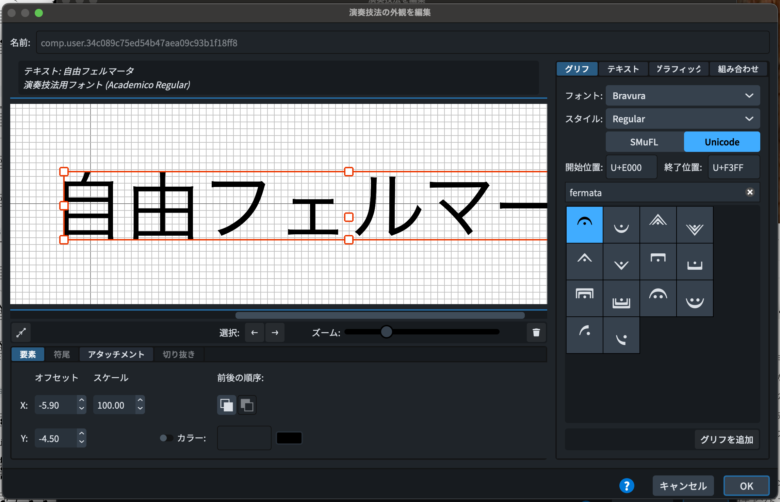780x502 pixels.
Task: Select the double-angled very short fermata below glyph
Action: tap(695, 225)
